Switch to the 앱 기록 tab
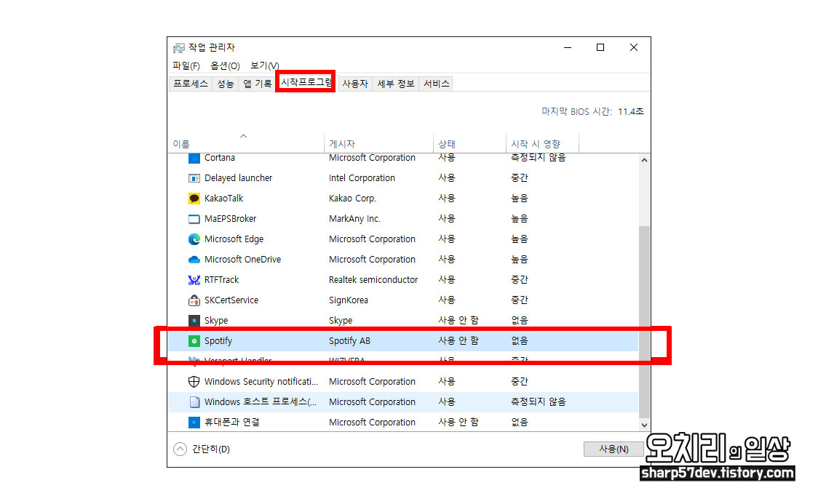Image resolution: width=818 pixels, height=504 pixels. pyautogui.click(x=258, y=84)
